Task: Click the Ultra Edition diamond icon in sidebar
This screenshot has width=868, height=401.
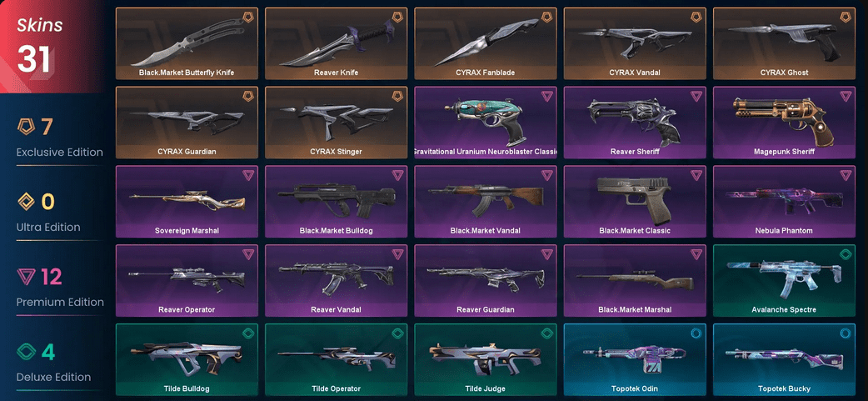Action: pos(26,202)
